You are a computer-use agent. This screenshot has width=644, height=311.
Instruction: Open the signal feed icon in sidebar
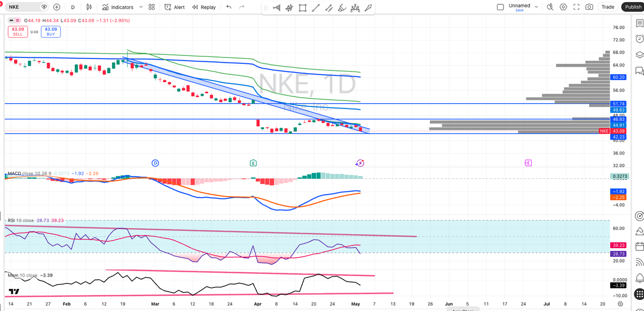pyautogui.click(x=639, y=263)
